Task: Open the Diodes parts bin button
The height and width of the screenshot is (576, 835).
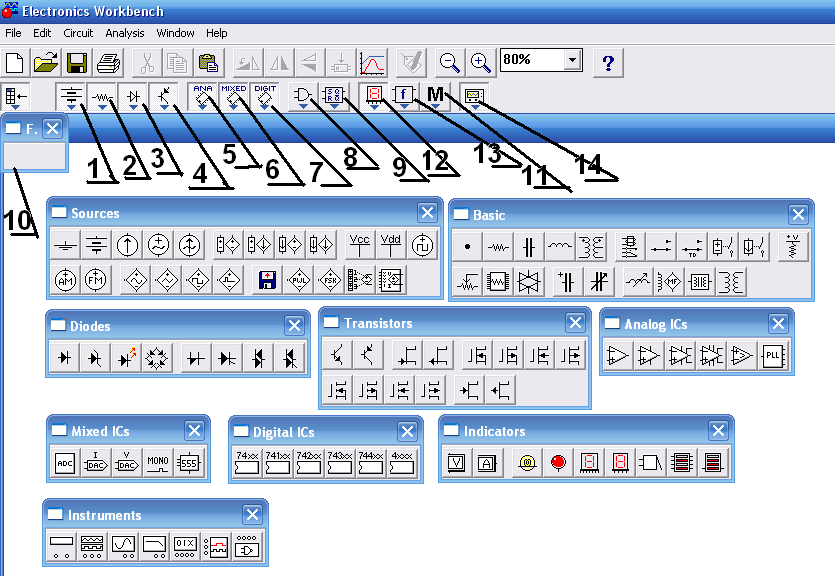Action: [x=133, y=97]
